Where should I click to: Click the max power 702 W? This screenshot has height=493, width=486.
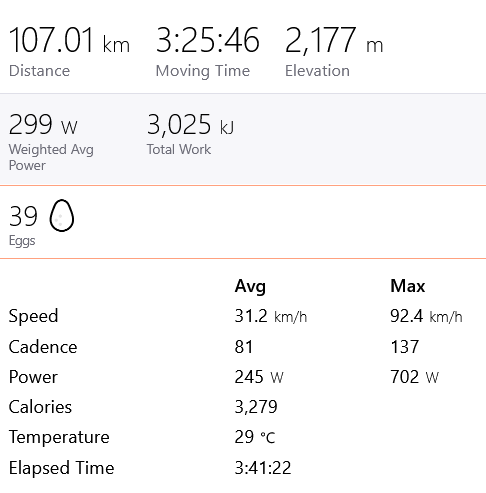pos(414,377)
